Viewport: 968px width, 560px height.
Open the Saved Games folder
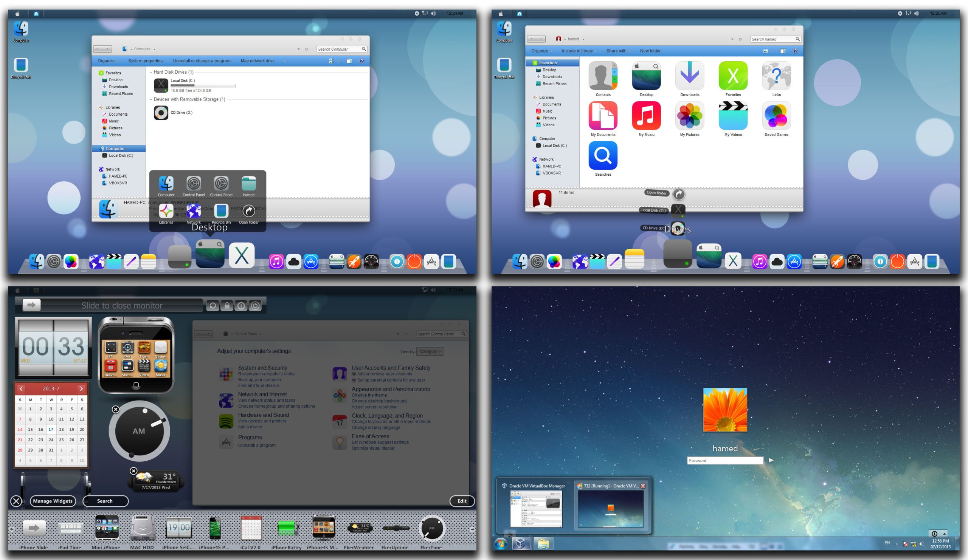776,116
